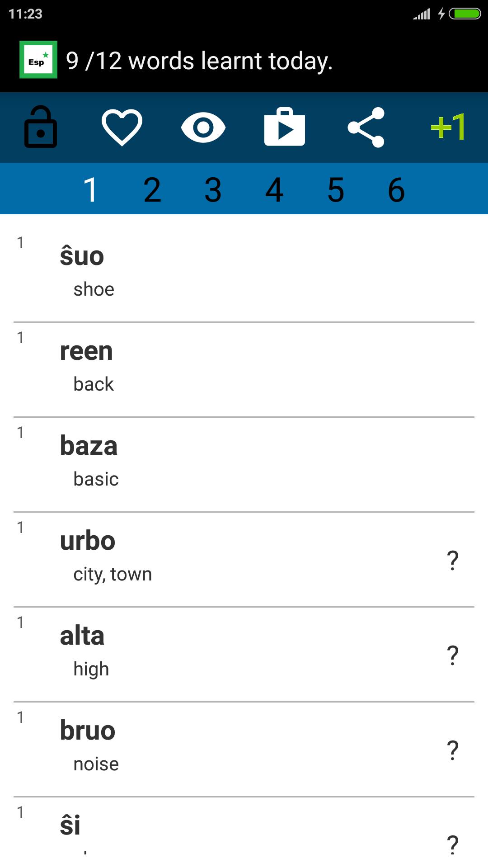Tap the question mark beside ŝi

453,844
